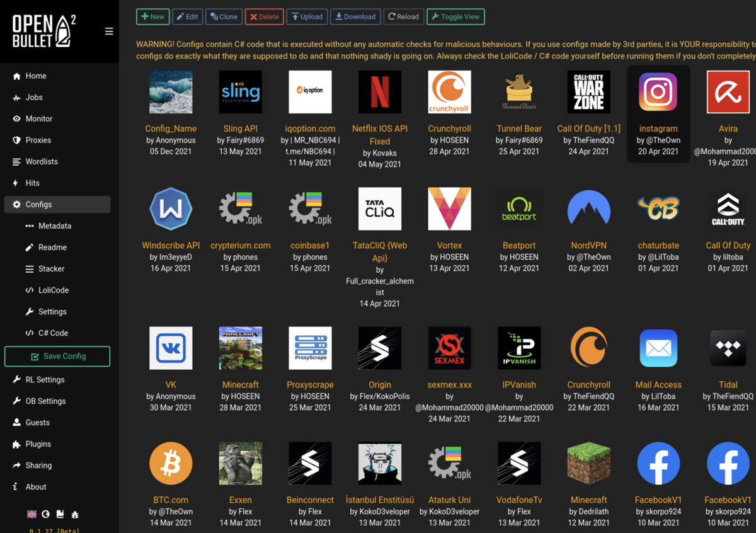Screen dimensions: 756x533
Task: Click the bug report icon
Action: coord(75,514)
